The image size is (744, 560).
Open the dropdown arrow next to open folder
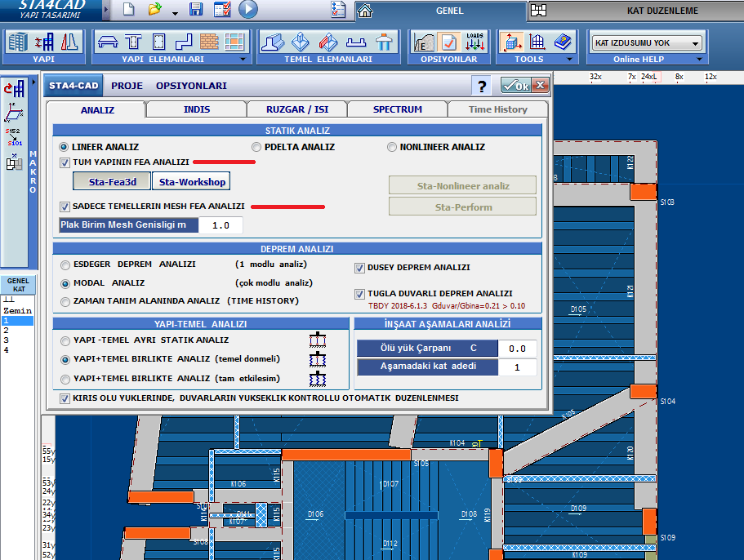pos(175,12)
